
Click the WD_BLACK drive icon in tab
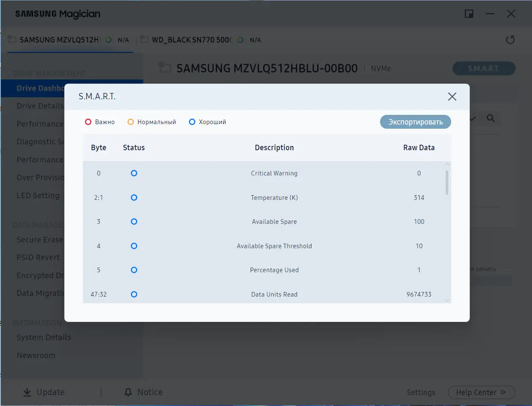[144, 39]
